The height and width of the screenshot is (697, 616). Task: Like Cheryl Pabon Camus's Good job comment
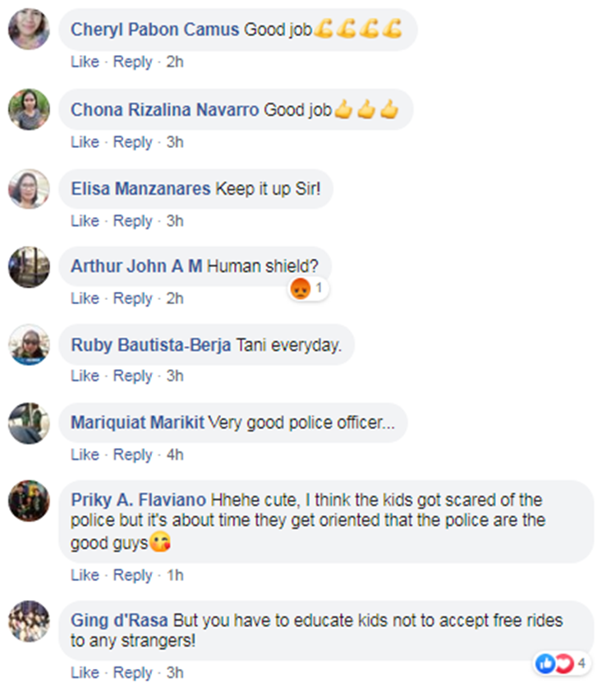coord(85,62)
